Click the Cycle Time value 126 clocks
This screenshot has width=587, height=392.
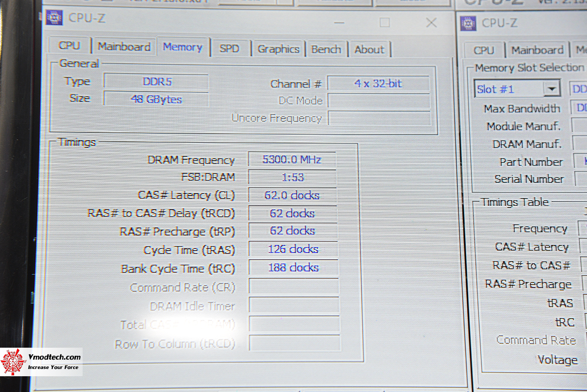pyautogui.click(x=293, y=249)
